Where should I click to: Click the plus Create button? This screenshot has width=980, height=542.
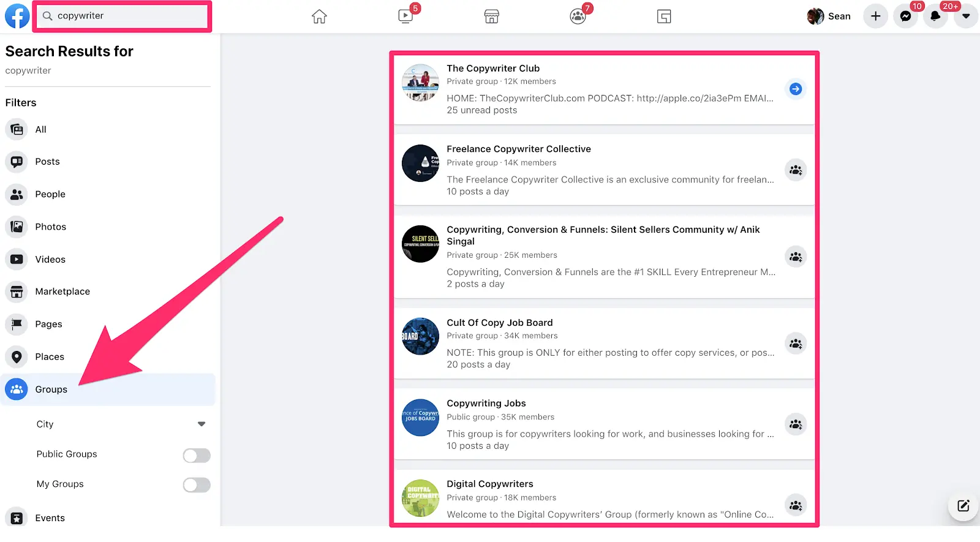point(876,17)
